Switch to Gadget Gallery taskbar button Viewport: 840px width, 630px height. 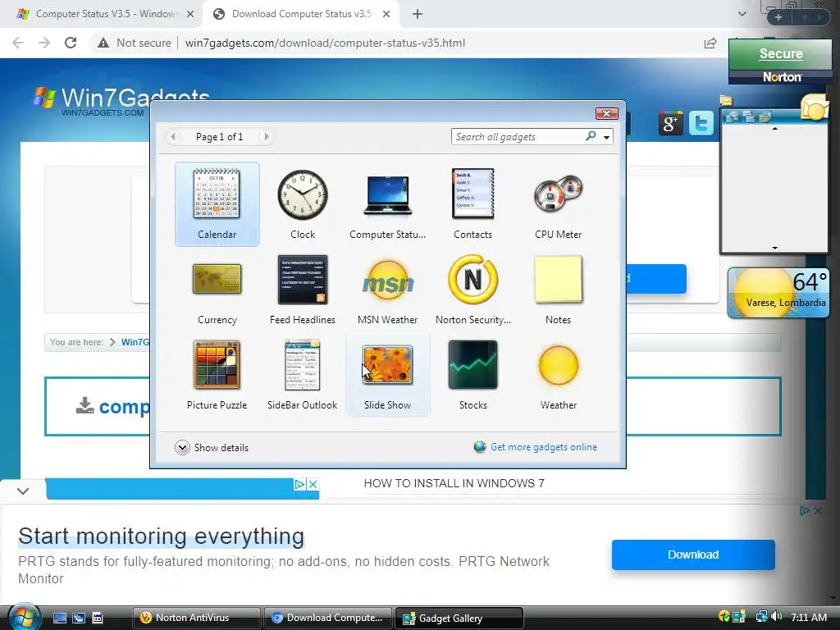(x=459, y=619)
